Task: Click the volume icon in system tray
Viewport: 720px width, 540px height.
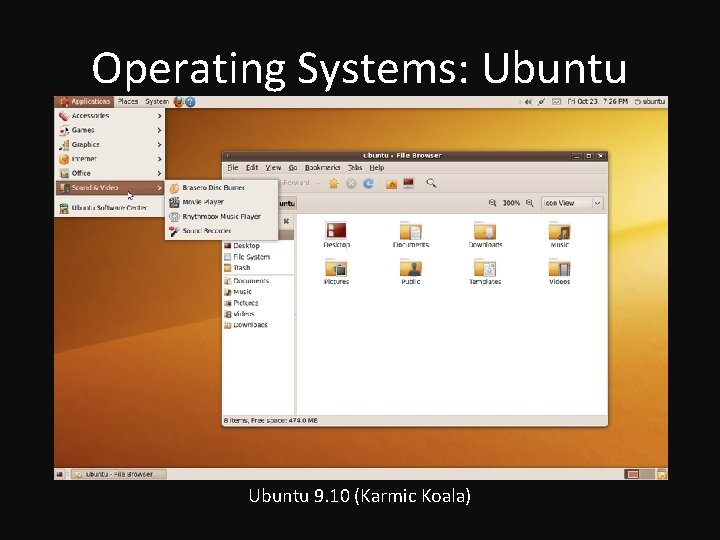Action: (x=528, y=102)
